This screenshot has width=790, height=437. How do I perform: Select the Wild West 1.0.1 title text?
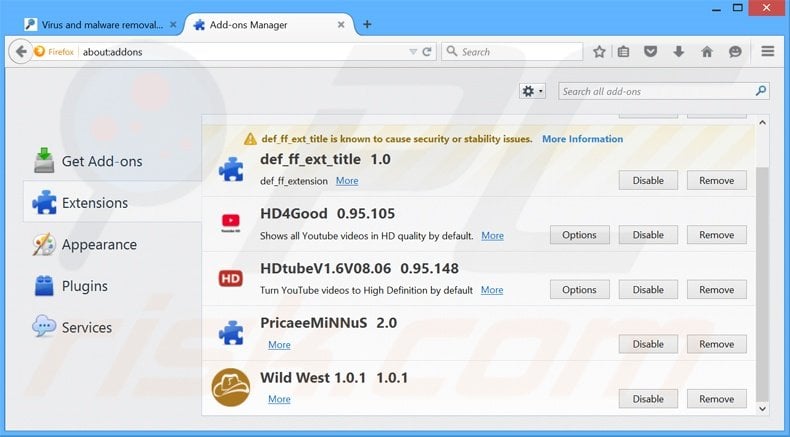coord(334,378)
